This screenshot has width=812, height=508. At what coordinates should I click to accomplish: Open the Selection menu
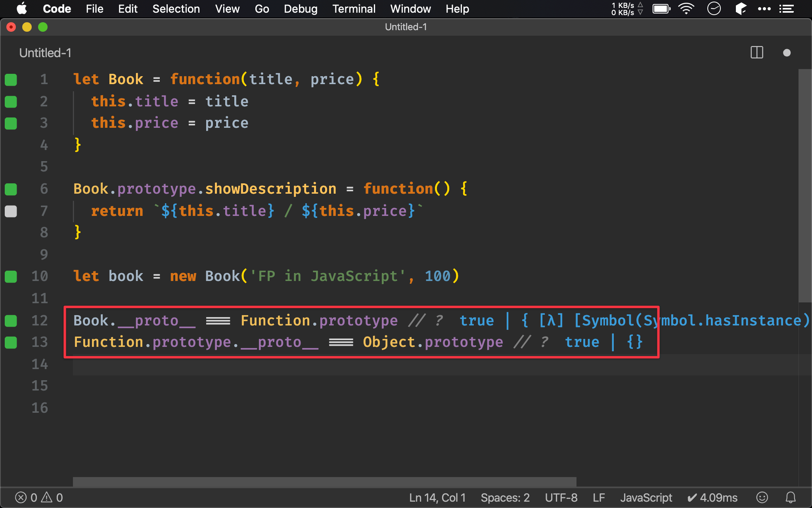coord(176,9)
